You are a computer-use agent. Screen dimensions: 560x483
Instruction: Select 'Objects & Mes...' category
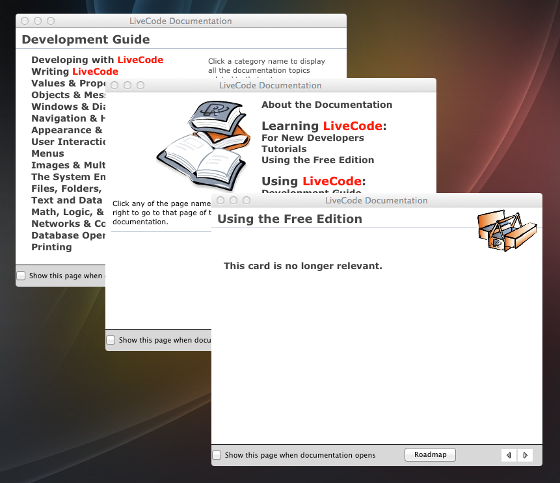(x=68, y=95)
